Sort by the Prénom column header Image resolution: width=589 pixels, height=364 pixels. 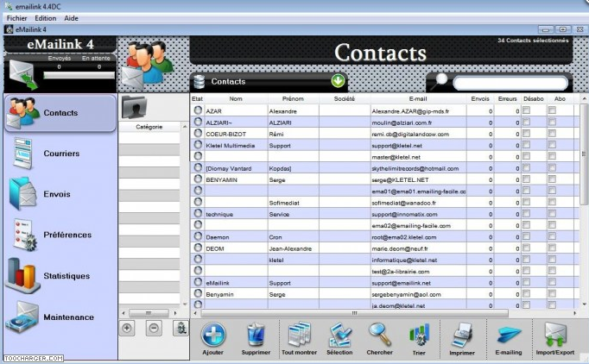[293, 98]
